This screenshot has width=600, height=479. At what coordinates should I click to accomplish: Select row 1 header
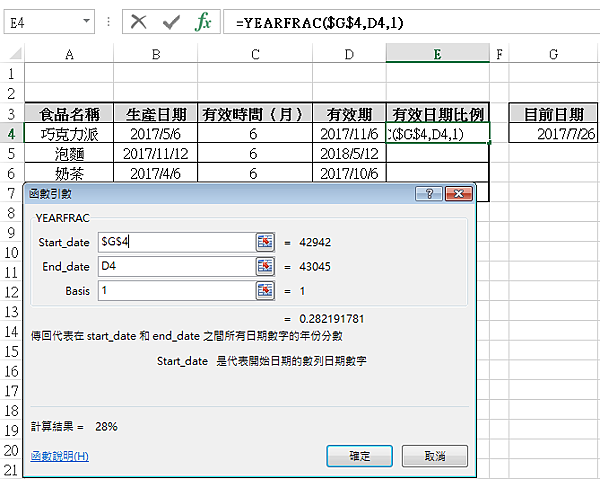pos(11,73)
